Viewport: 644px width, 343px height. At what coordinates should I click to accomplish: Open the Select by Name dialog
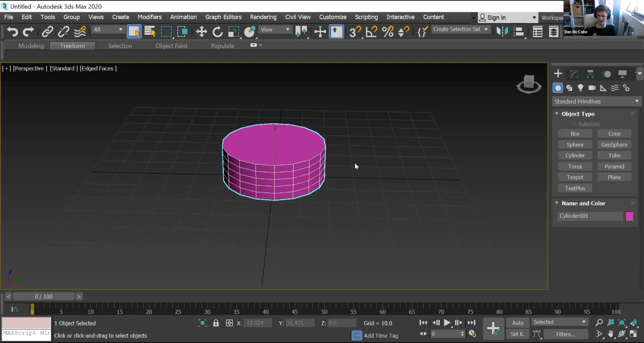pos(149,31)
